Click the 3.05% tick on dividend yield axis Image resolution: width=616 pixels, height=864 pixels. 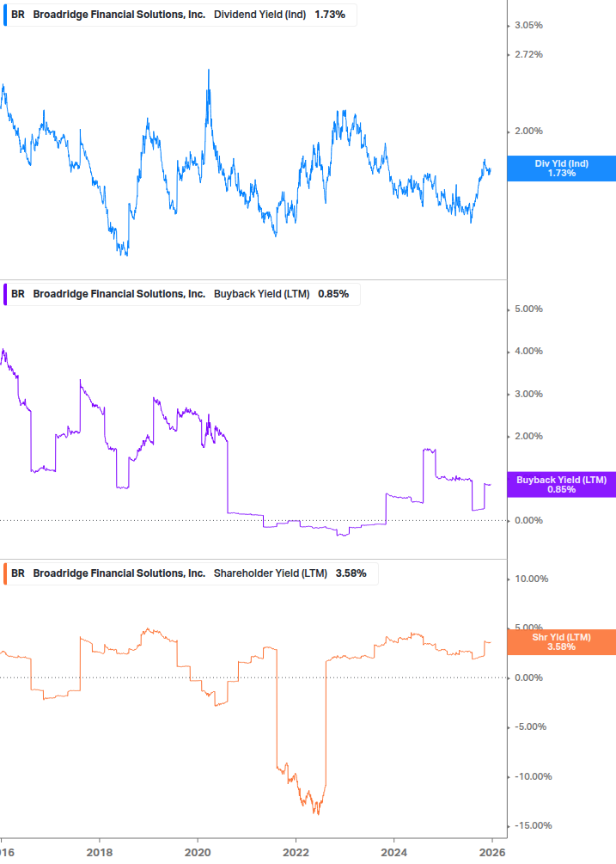pos(528,25)
